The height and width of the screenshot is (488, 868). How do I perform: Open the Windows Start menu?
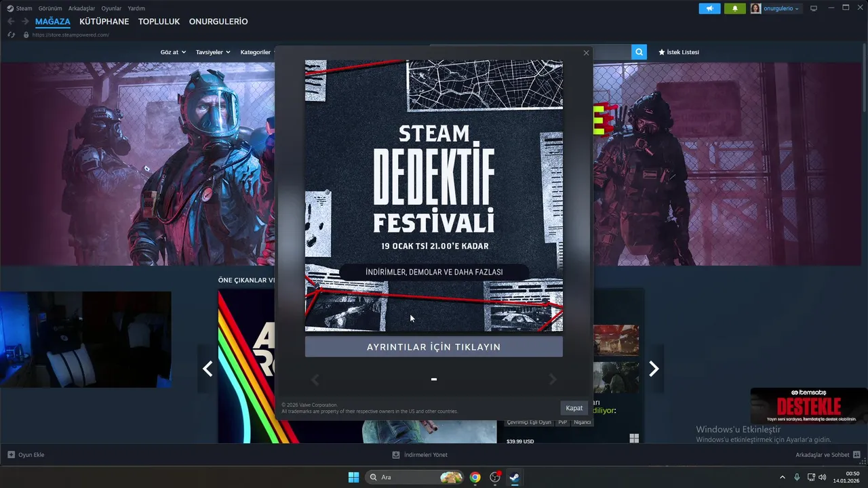pyautogui.click(x=353, y=477)
